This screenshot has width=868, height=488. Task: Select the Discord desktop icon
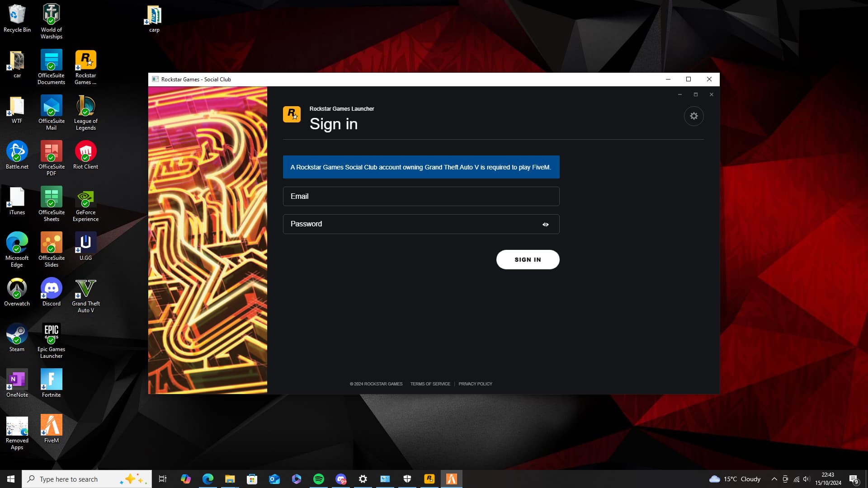coord(51,292)
